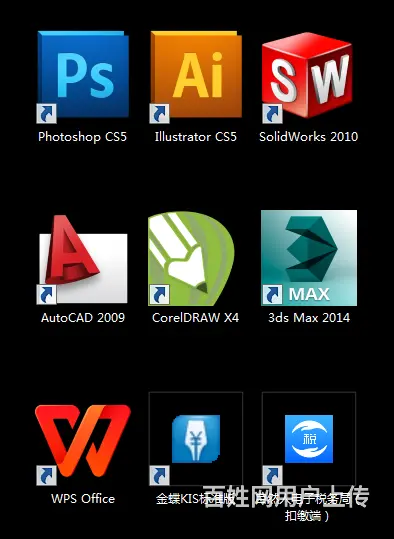Select the SolidWorks 2010 cube icon
This screenshot has height=539, width=394.
308,77
